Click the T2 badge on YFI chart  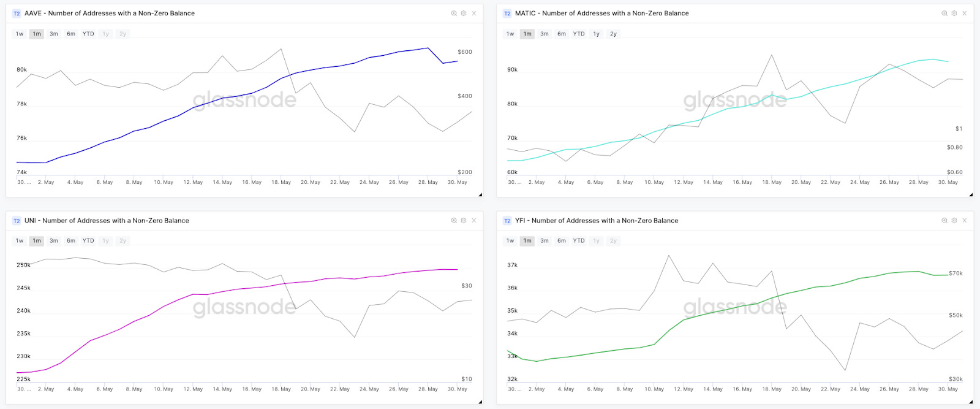(x=507, y=221)
